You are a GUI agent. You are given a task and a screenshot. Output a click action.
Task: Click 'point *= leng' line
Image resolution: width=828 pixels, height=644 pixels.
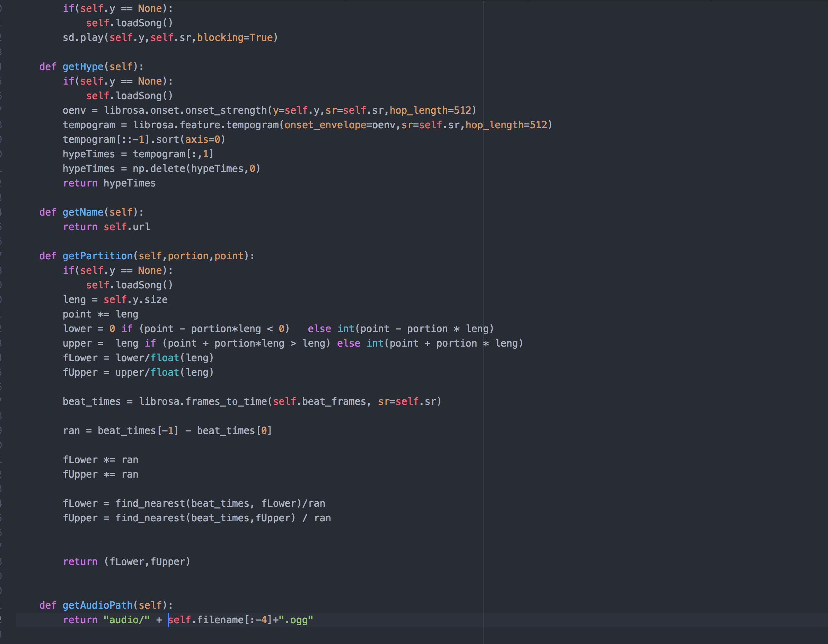point(100,314)
